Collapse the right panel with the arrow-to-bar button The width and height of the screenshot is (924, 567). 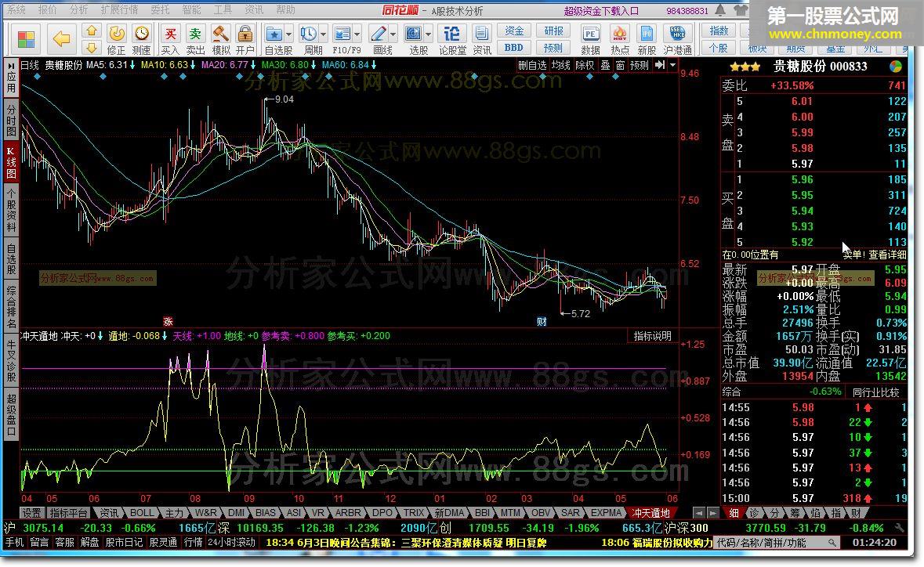click(x=660, y=65)
